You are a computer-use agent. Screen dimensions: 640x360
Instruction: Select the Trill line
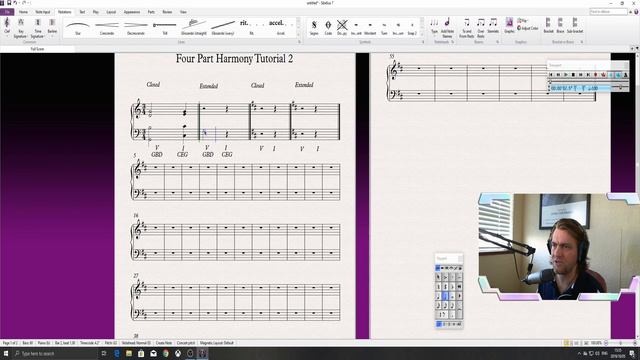tap(165, 27)
